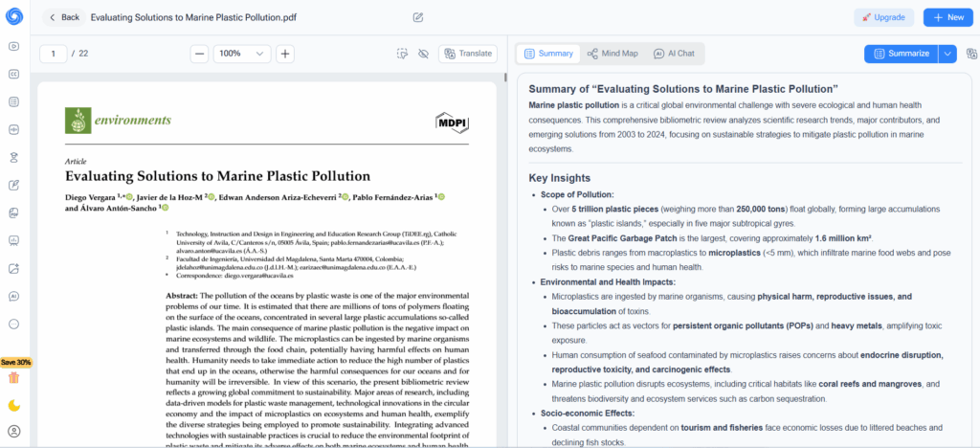Screen dimensions: 980x448
Task: Click the 'Correspondence: diego.vergara@ucavila.es' line
Action: (x=235, y=275)
